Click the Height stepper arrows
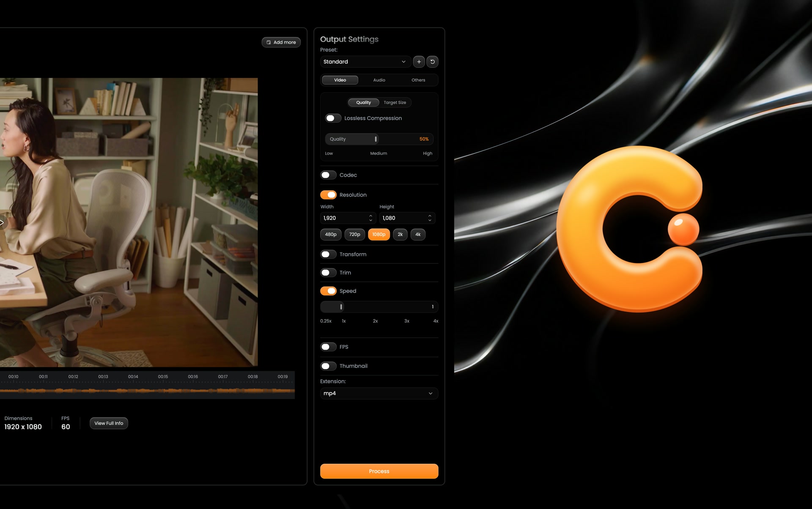812x509 pixels. pyautogui.click(x=430, y=218)
